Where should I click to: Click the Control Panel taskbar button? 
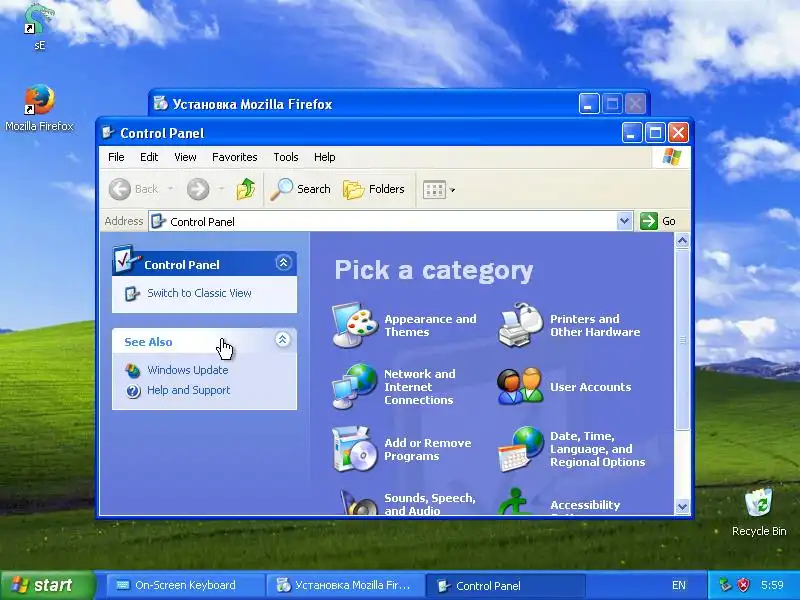coord(505,585)
